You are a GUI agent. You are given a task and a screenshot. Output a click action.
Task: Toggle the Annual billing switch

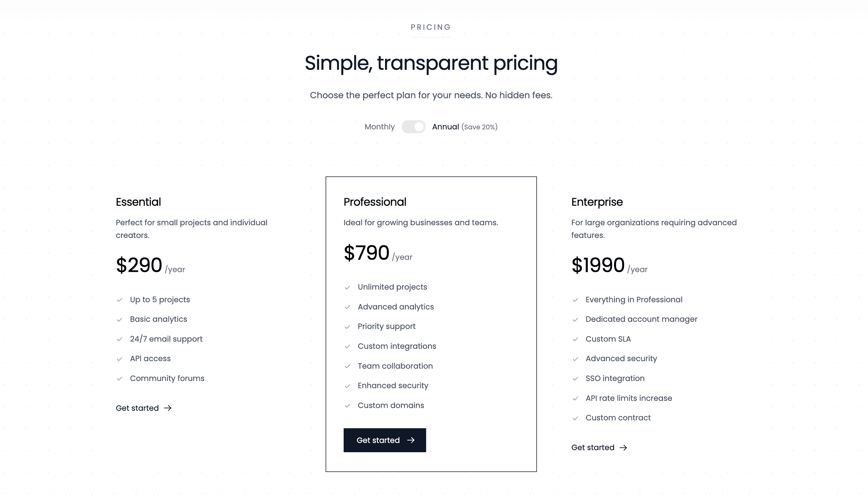(414, 127)
